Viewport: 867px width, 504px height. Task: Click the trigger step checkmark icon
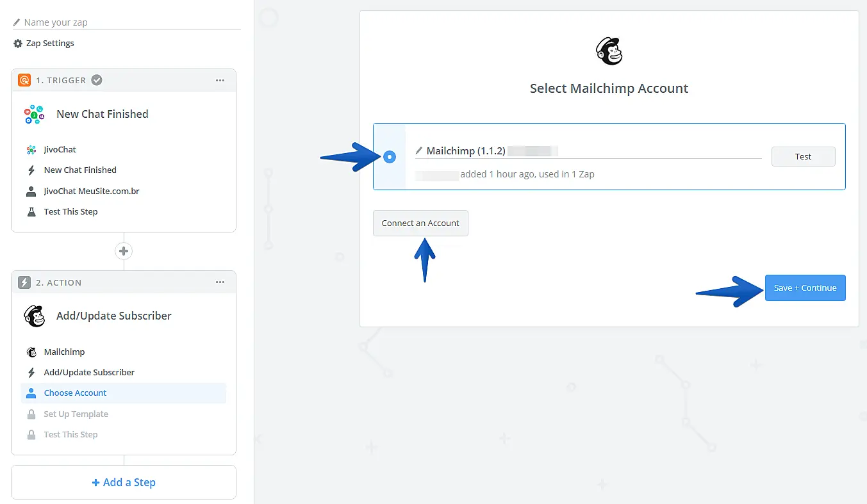(97, 80)
